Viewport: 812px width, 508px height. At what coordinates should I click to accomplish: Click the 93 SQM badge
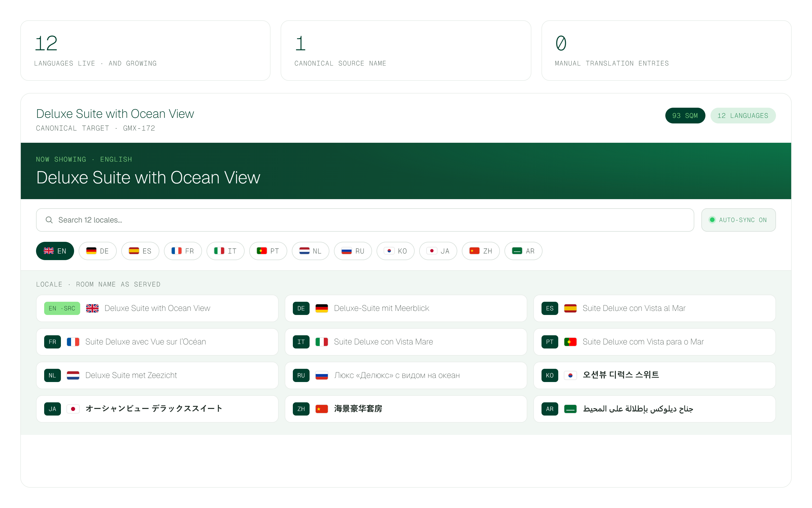(x=685, y=116)
